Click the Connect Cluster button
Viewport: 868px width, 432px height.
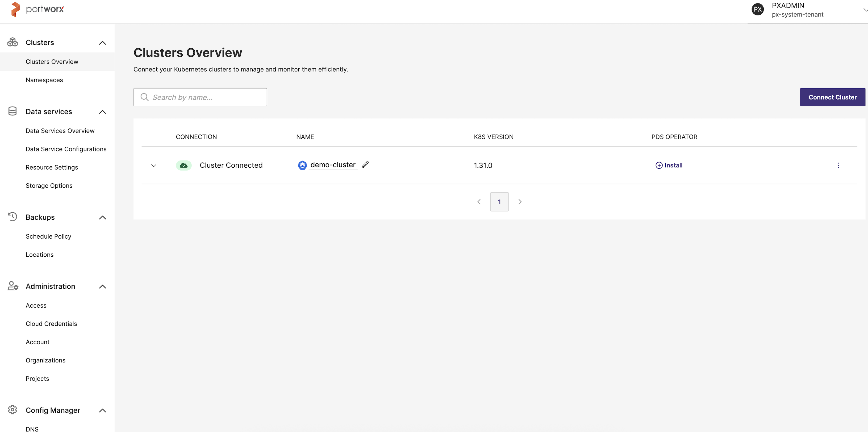coord(832,97)
